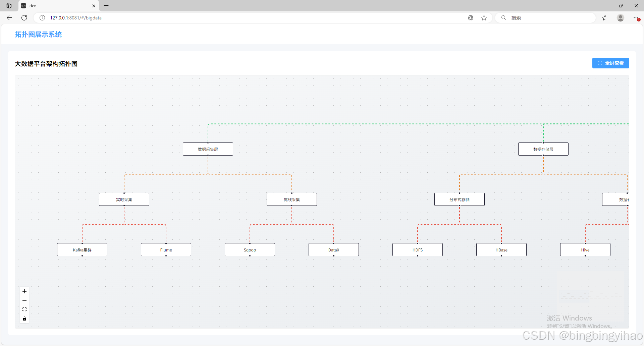Click the 大数据平台架构拓扑图 heading
Screen dimensions: 644x346
point(46,64)
